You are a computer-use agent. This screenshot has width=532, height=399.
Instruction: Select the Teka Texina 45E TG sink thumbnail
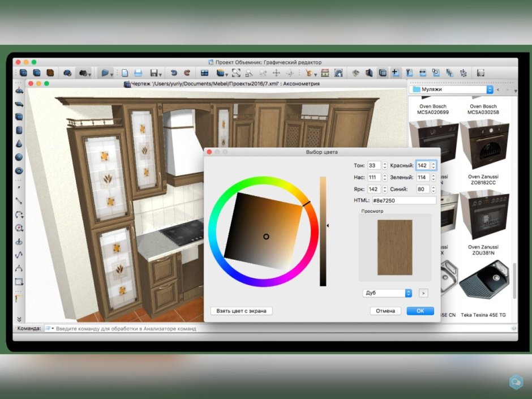pos(483,280)
